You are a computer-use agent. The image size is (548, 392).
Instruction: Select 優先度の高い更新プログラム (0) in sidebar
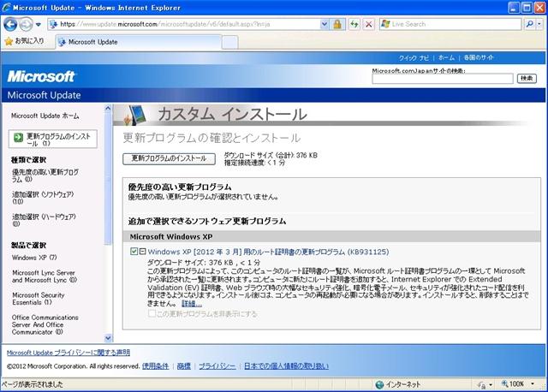(x=45, y=175)
